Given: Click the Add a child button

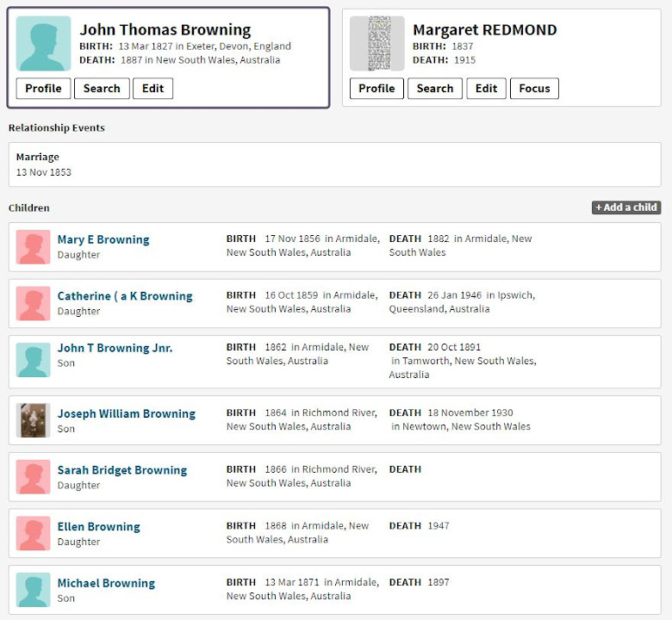Looking at the screenshot, I should [x=626, y=208].
